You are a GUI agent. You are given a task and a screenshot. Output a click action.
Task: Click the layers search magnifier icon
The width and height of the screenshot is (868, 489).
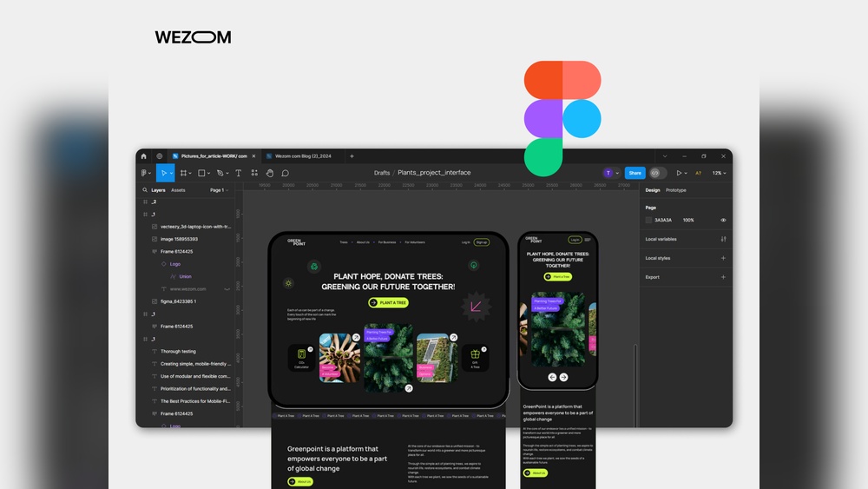pyautogui.click(x=145, y=190)
